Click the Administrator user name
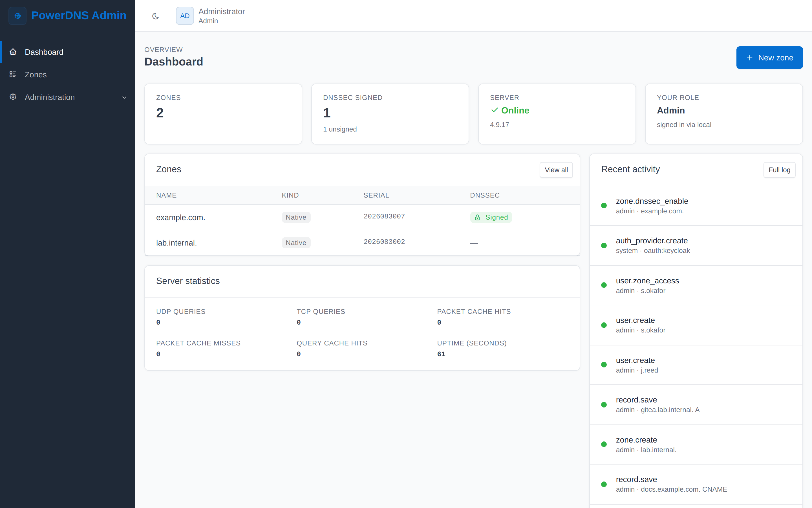Image resolution: width=812 pixels, height=508 pixels. 221,11
